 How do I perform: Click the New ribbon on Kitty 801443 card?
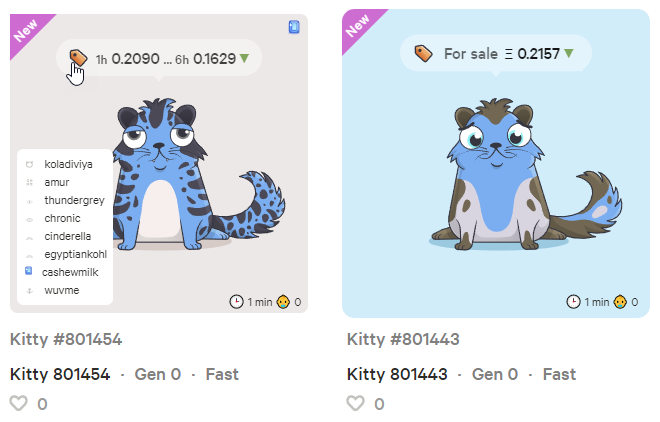click(x=359, y=27)
